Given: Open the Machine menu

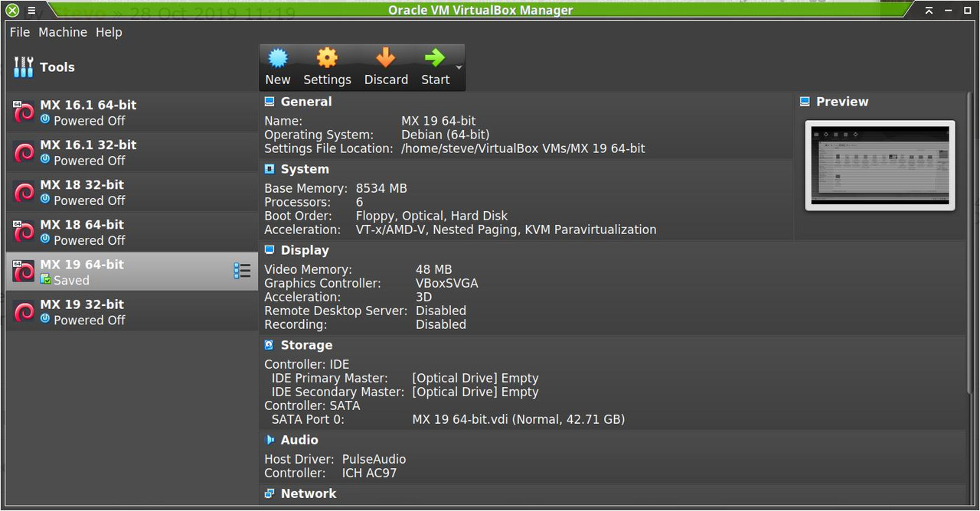Looking at the screenshot, I should [63, 32].
